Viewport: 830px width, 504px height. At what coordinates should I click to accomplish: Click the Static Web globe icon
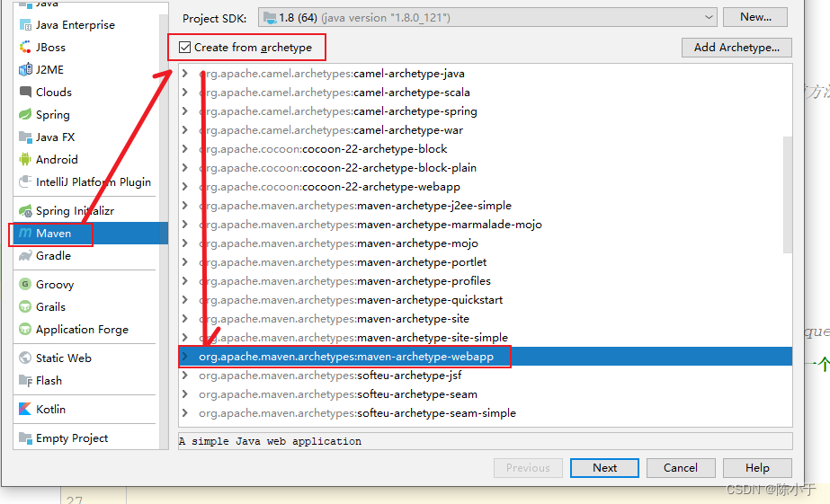[x=25, y=358]
